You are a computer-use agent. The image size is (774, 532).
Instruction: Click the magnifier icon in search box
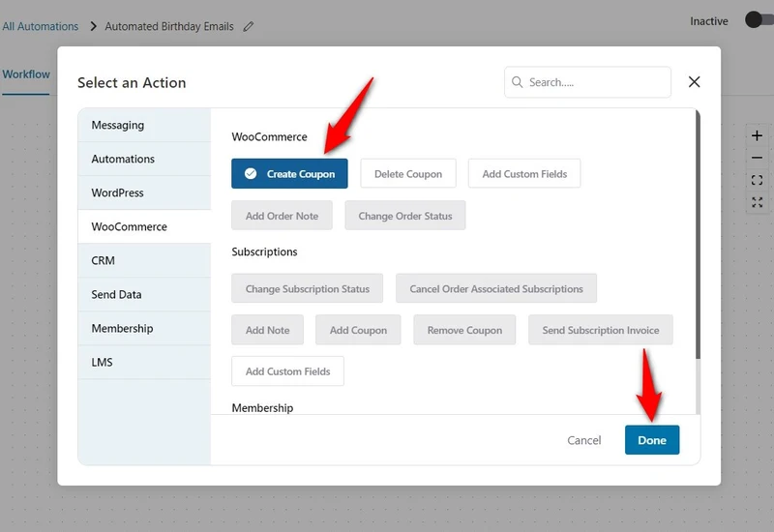517,82
